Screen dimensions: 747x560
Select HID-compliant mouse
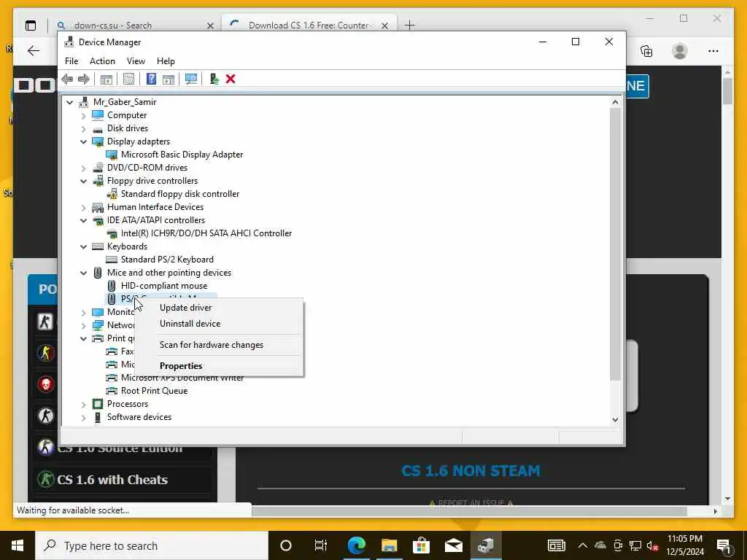[x=164, y=286]
